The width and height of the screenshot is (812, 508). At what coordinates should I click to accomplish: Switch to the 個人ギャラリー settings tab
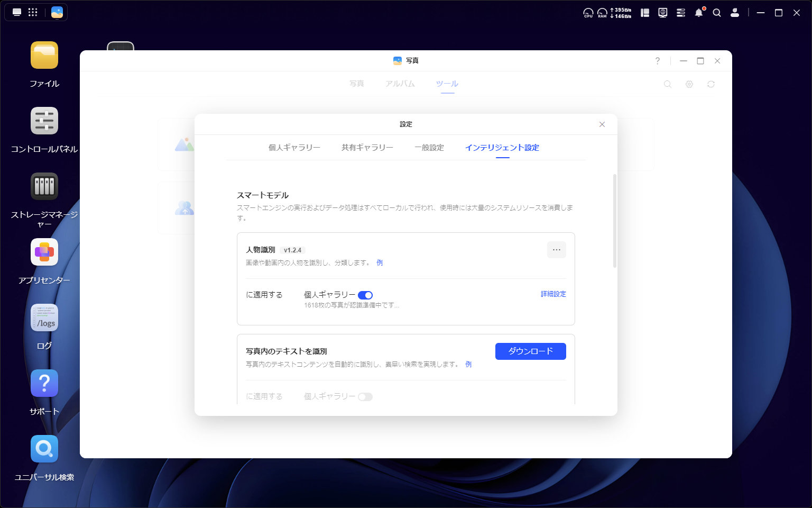pos(294,148)
